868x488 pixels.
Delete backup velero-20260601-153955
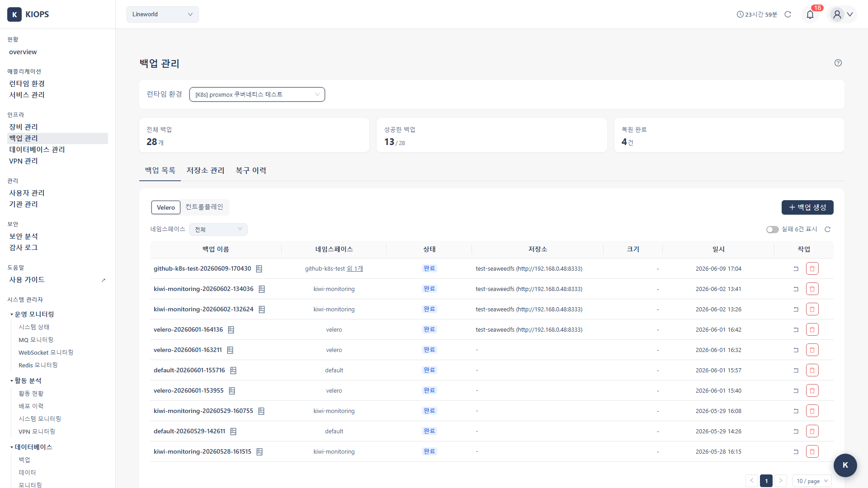click(812, 390)
